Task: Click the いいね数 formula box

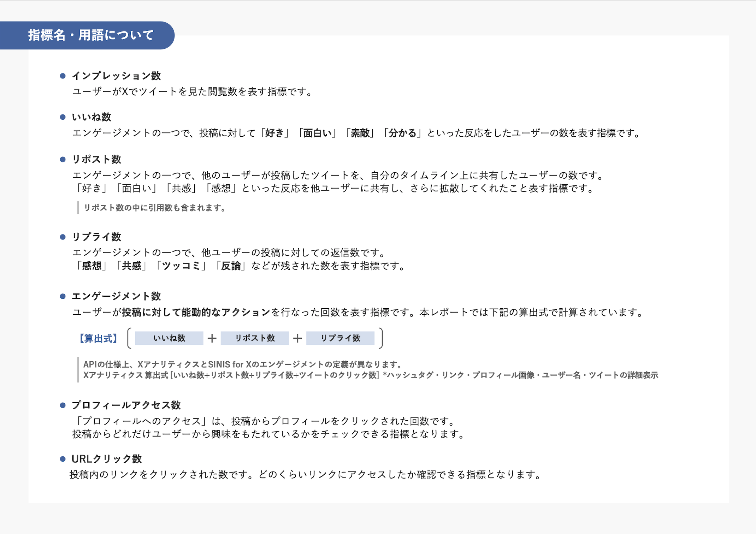Action: (169, 338)
